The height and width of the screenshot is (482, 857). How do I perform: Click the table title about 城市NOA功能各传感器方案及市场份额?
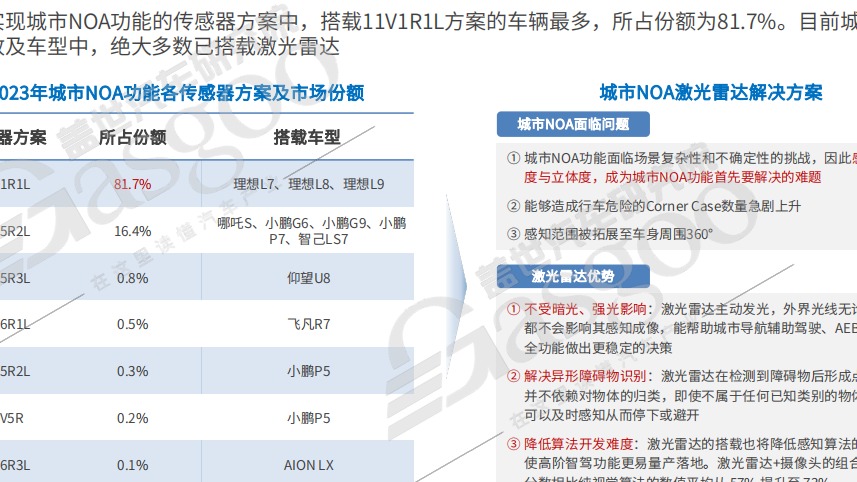click(181, 92)
